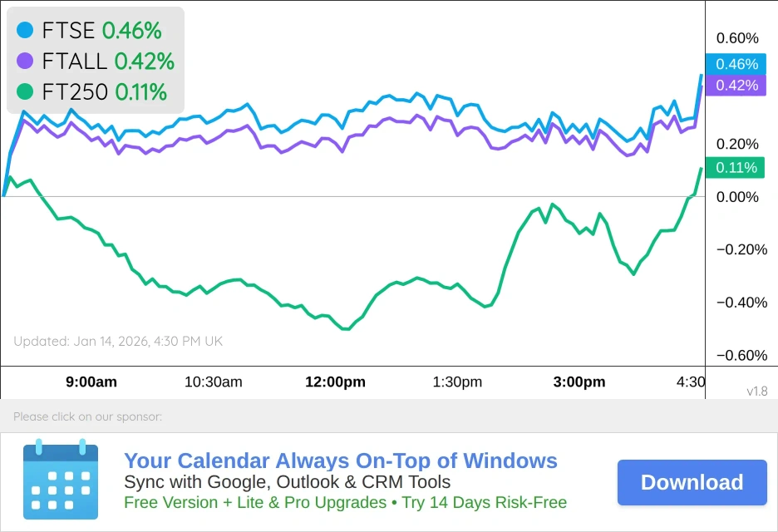The height and width of the screenshot is (532, 778).
Task: Click the green FT250 legend dot
Action: pos(24,92)
